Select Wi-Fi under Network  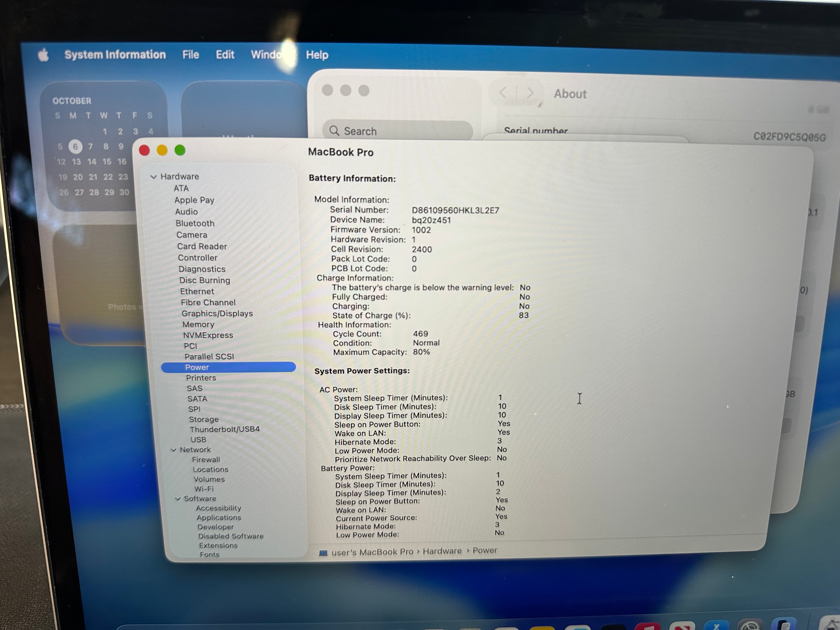click(204, 489)
